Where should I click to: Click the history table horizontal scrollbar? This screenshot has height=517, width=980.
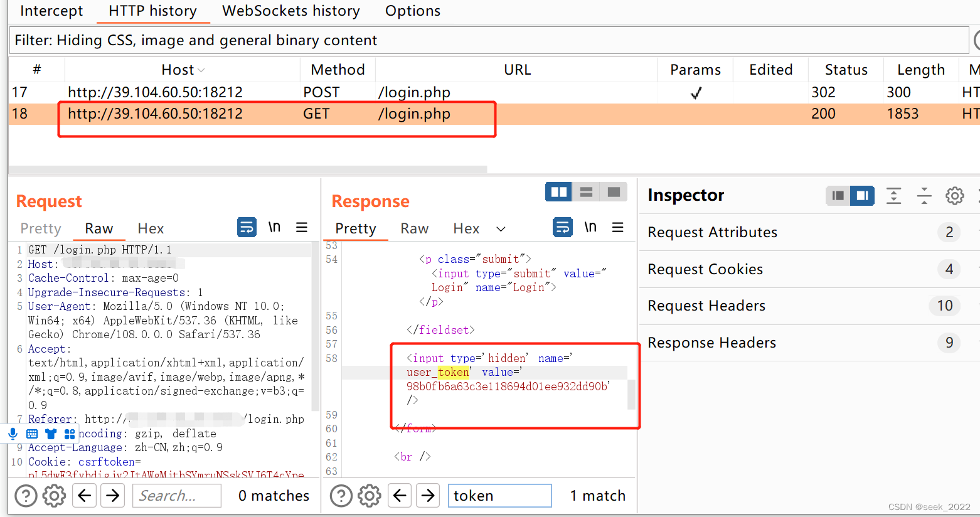click(248, 169)
